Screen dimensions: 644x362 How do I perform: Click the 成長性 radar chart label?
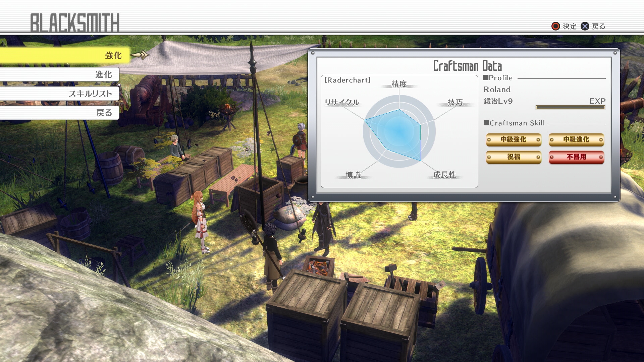(x=445, y=175)
